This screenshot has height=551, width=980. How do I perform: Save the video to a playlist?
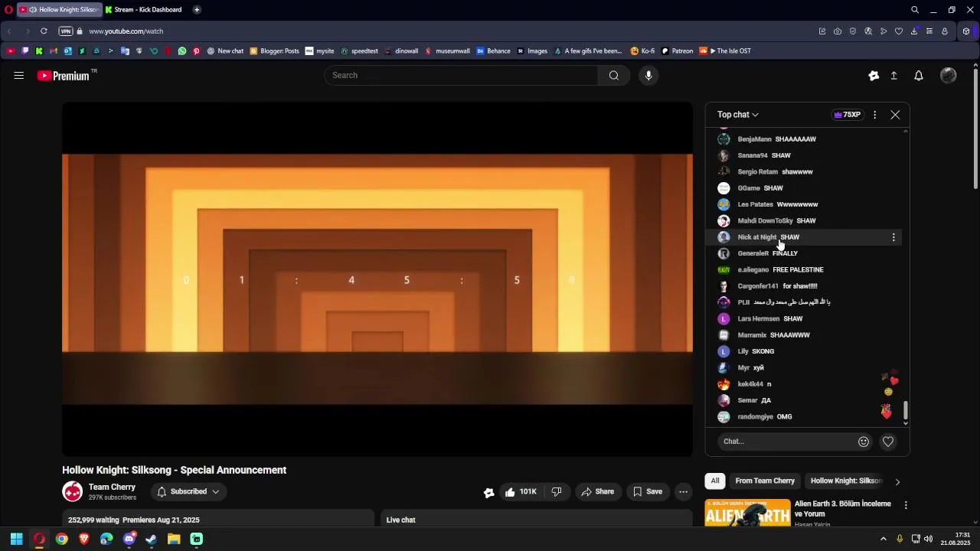coord(647,492)
